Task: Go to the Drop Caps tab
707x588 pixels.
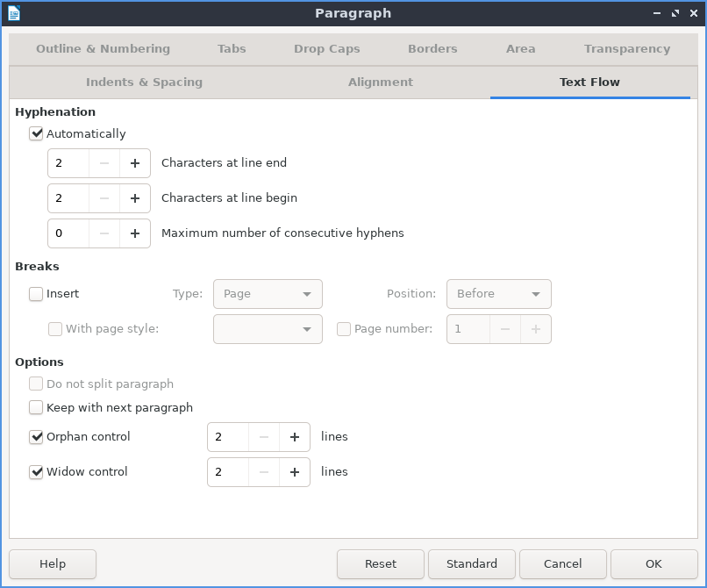Action: [x=326, y=49]
